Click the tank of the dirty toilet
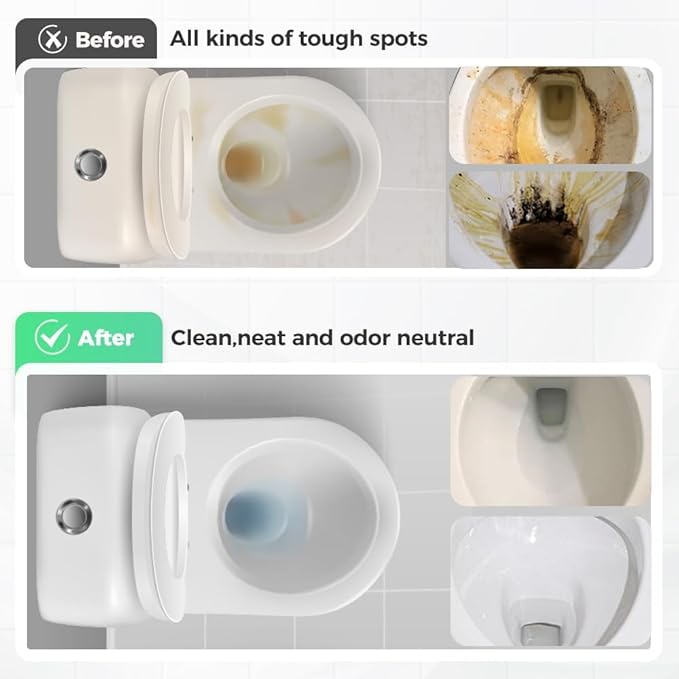Viewport: 679px width, 679px height. click(104, 165)
